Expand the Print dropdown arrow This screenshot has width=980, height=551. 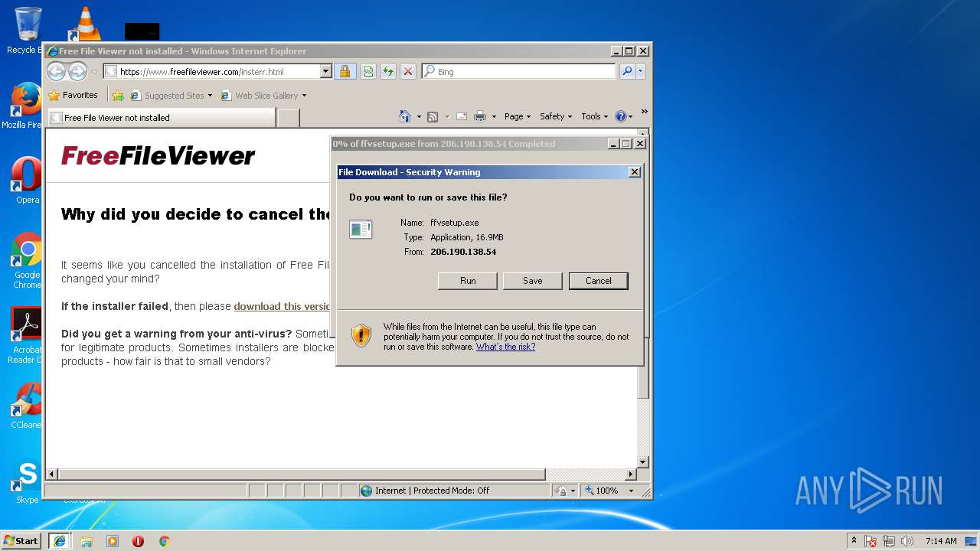(x=494, y=117)
